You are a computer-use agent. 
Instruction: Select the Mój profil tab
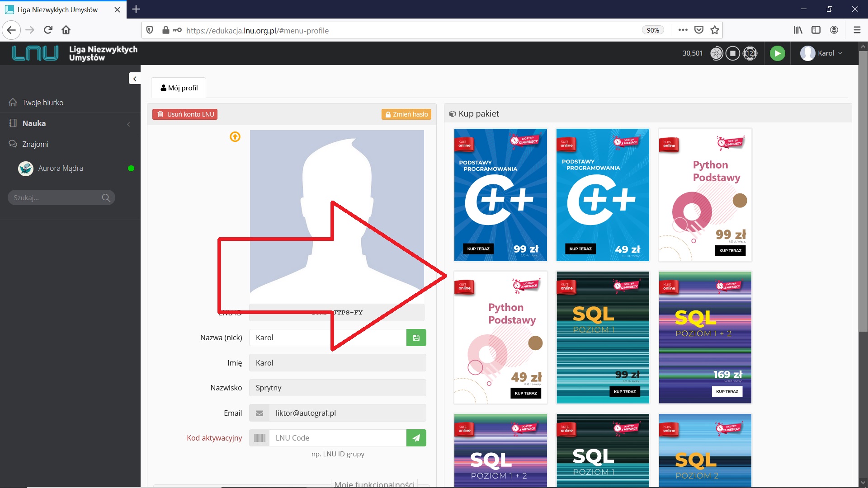click(179, 88)
